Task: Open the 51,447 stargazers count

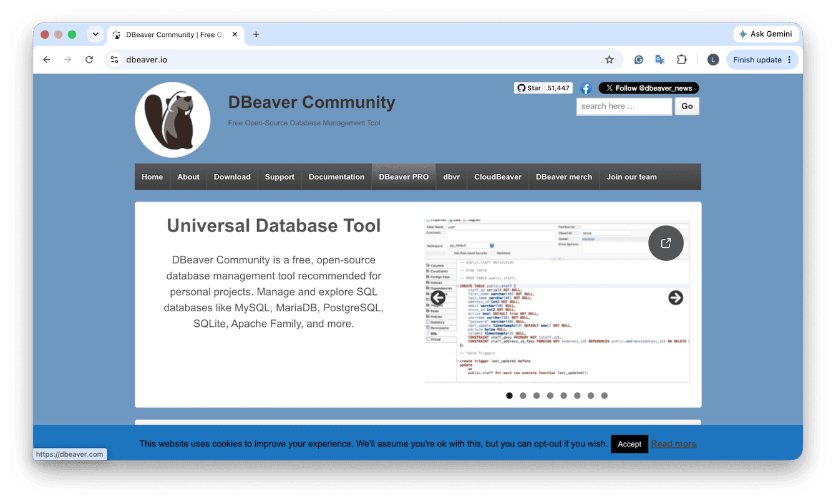Action: tap(558, 88)
